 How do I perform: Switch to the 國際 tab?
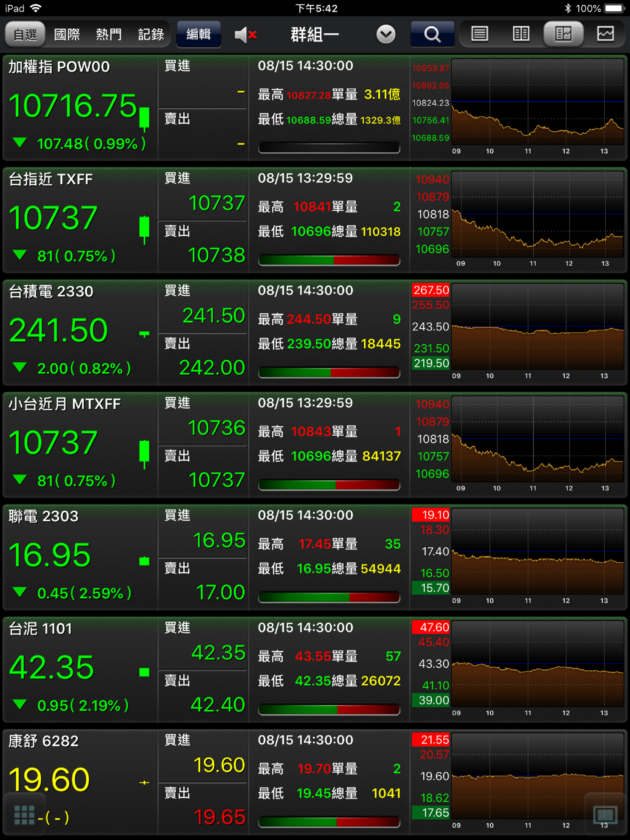67,34
